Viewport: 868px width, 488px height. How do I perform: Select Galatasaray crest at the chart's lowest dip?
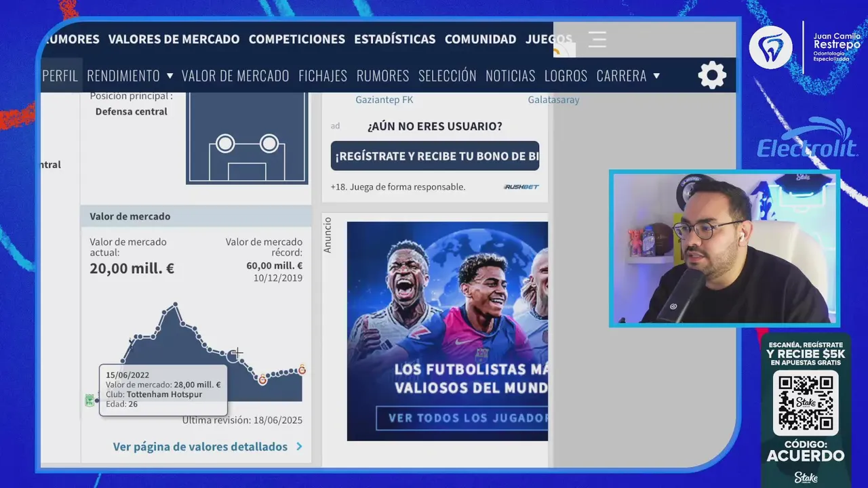point(262,380)
